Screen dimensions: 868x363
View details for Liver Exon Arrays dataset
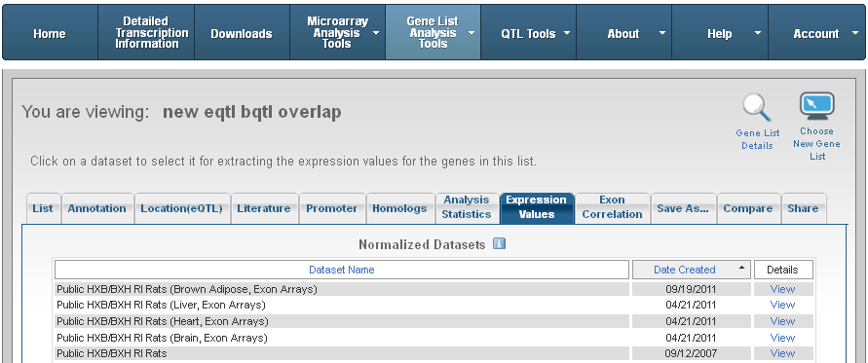(x=782, y=305)
